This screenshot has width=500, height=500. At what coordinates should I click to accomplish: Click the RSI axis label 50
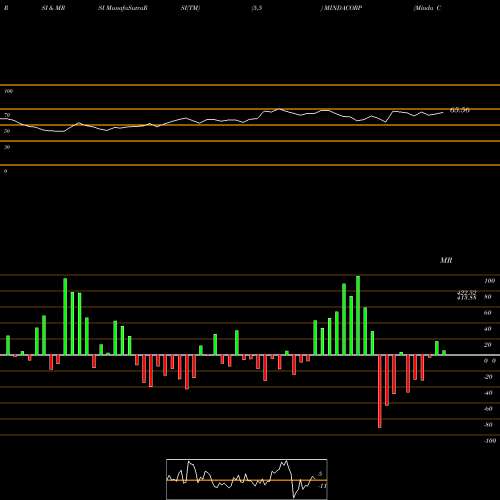(7, 131)
